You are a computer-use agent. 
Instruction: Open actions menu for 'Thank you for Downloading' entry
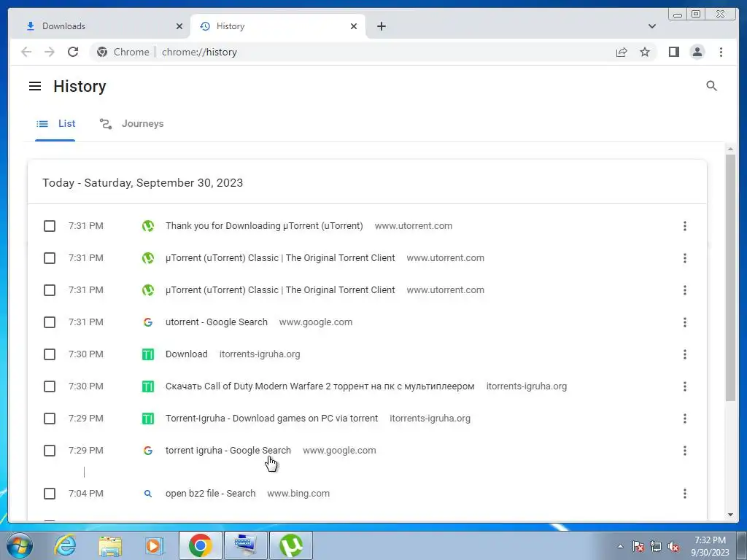pos(684,226)
